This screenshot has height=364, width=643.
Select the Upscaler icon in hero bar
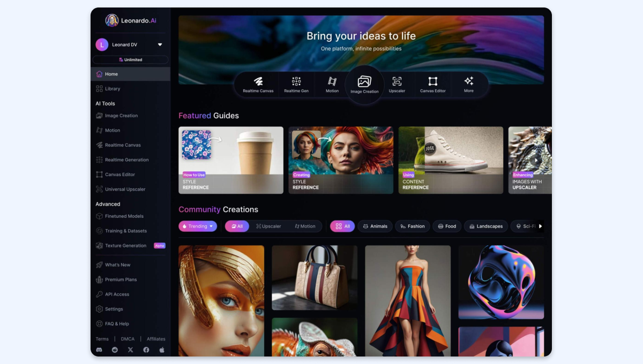tap(397, 82)
